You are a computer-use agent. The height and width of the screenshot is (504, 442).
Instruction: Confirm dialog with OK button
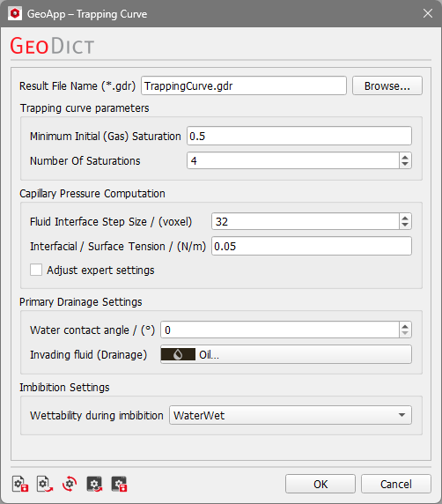pos(320,484)
